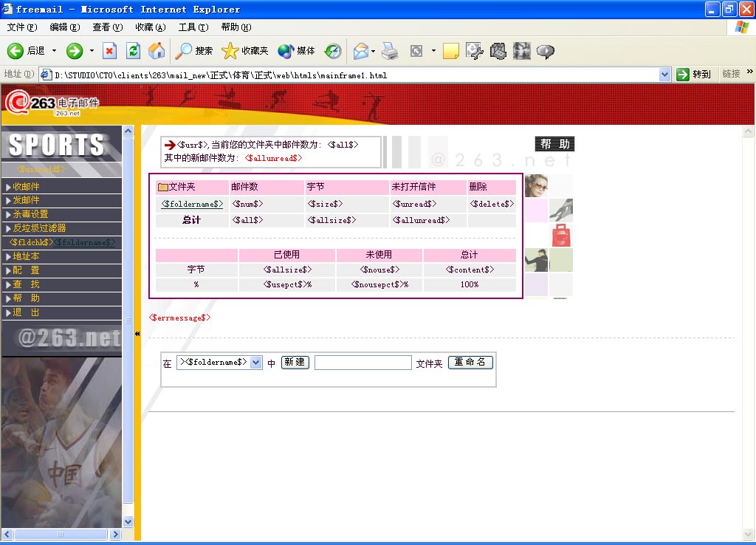Open 帮助 item in the sidebar
This screenshot has height=545, width=756.
pyautogui.click(x=26, y=298)
